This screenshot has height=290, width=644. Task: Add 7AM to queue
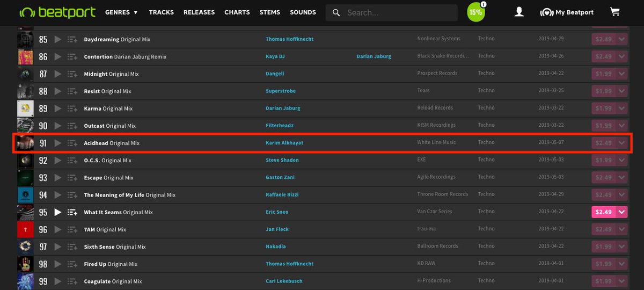72,230
